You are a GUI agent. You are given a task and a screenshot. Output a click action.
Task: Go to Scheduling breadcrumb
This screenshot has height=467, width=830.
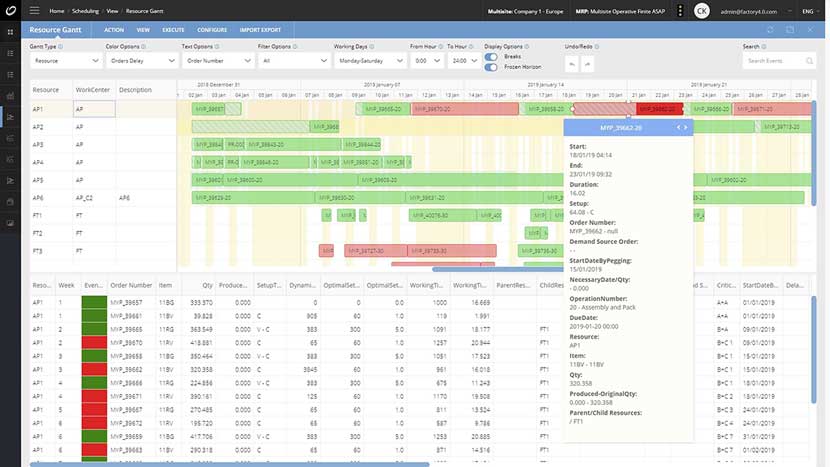pos(85,11)
